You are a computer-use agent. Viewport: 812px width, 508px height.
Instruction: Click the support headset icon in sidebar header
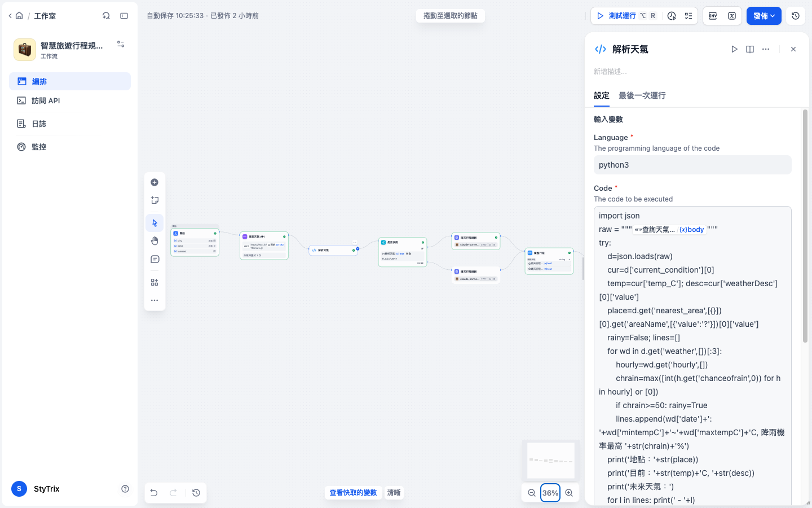[106, 16]
